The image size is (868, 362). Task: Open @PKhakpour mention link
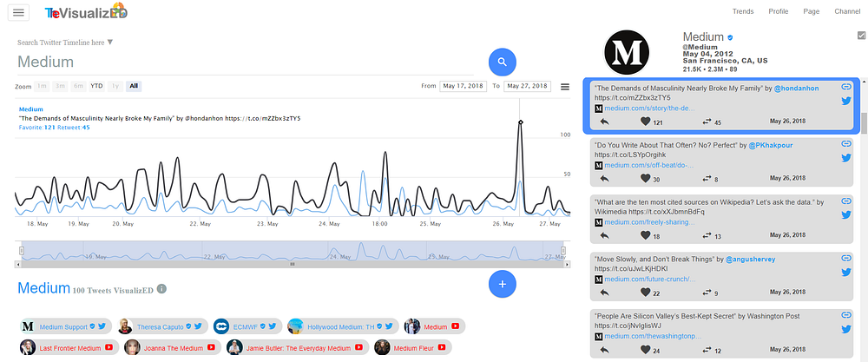pyautogui.click(x=771, y=145)
